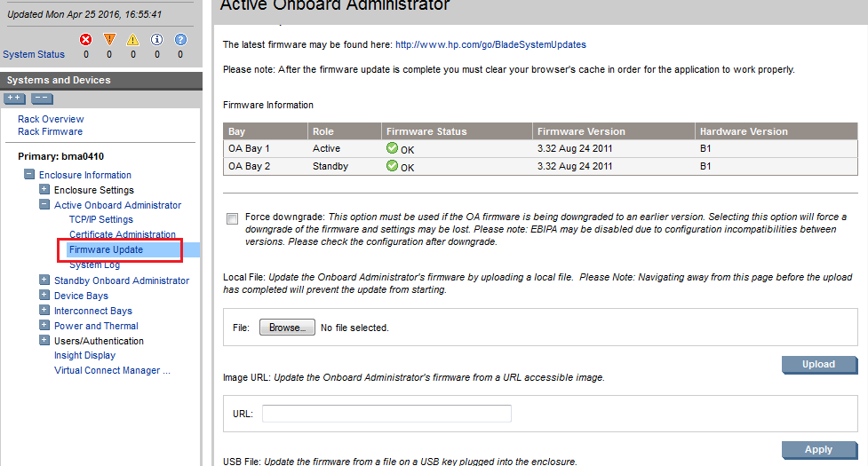Select Active Onboard Administrator in the tree

point(118,204)
